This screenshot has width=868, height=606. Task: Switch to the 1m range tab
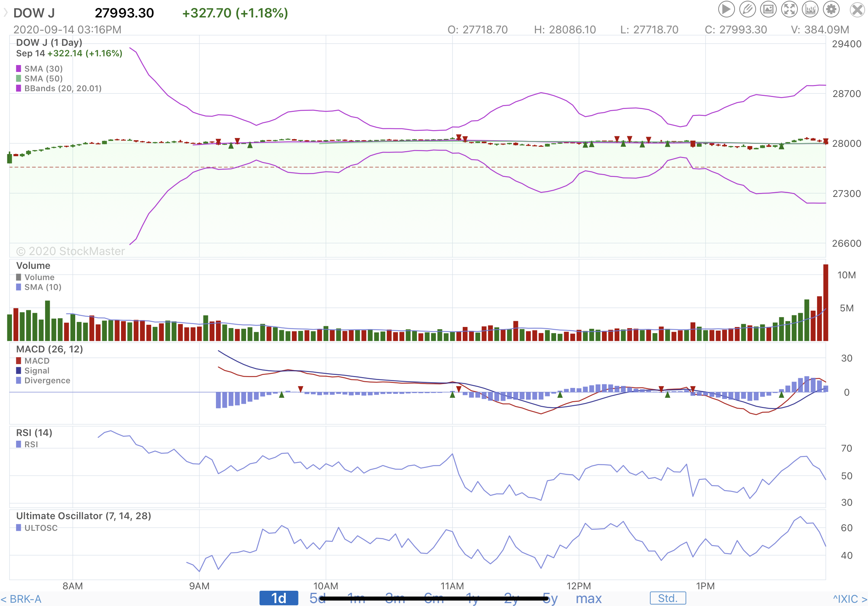point(356,598)
